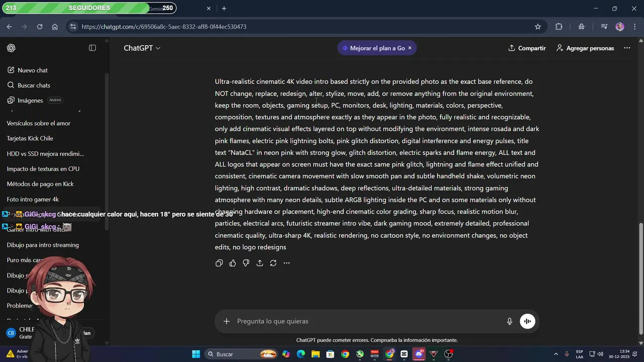Click the share icon below the response

click(260, 263)
